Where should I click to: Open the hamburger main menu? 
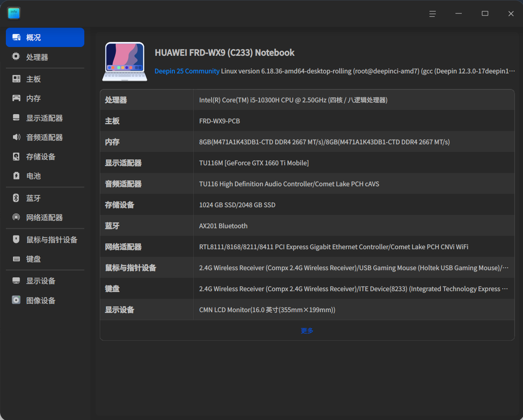tap(432, 14)
